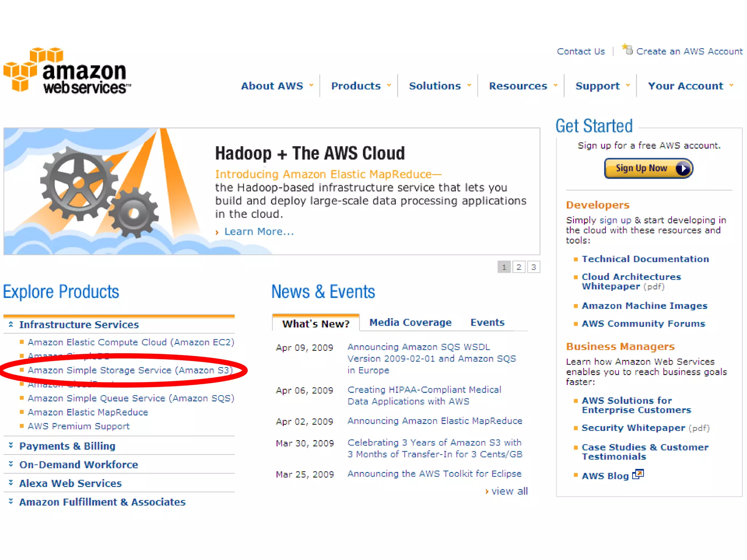Image resolution: width=747 pixels, height=560 pixels.
Task: Go to banner slide 3
Action: (534, 267)
